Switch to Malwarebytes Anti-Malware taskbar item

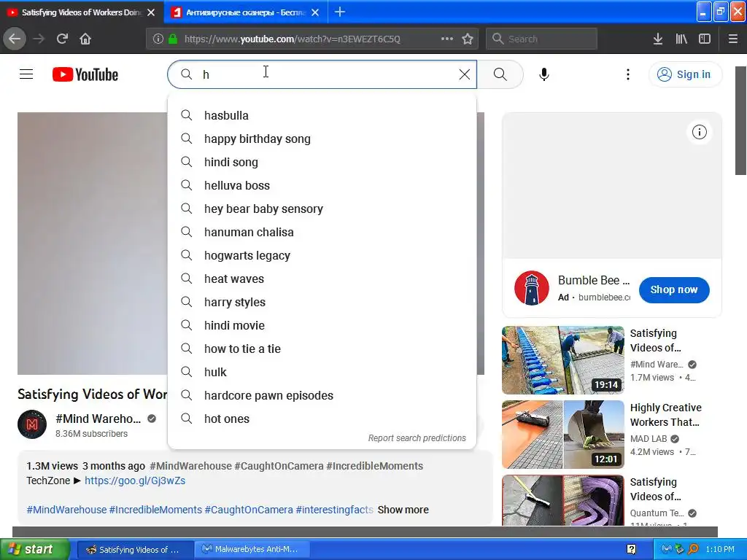pyautogui.click(x=252, y=549)
